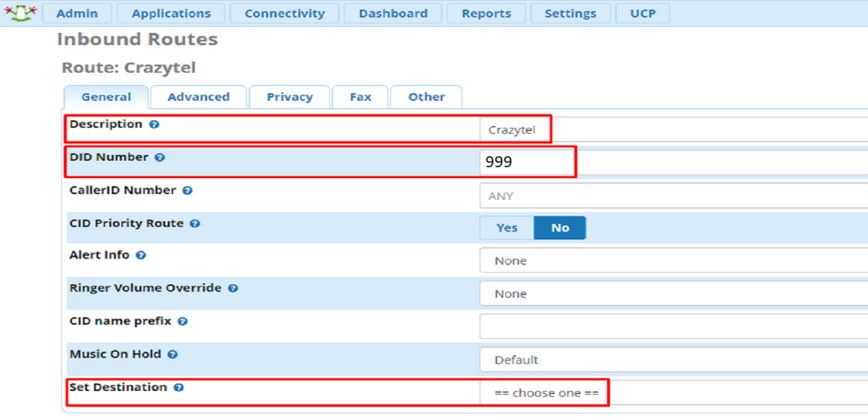Click help icon beside Music On Hold
Screen dimensions: 868x418
click(x=172, y=354)
